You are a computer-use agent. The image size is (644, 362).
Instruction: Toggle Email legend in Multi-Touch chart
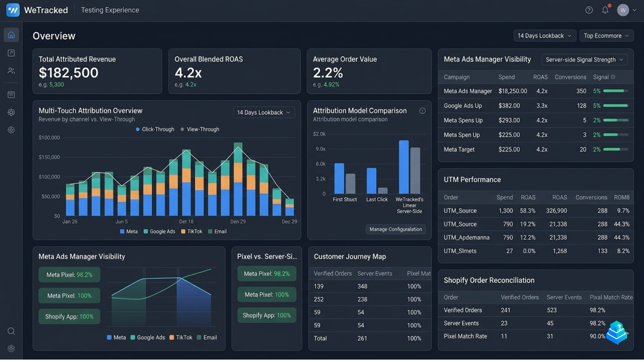[217, 231]
